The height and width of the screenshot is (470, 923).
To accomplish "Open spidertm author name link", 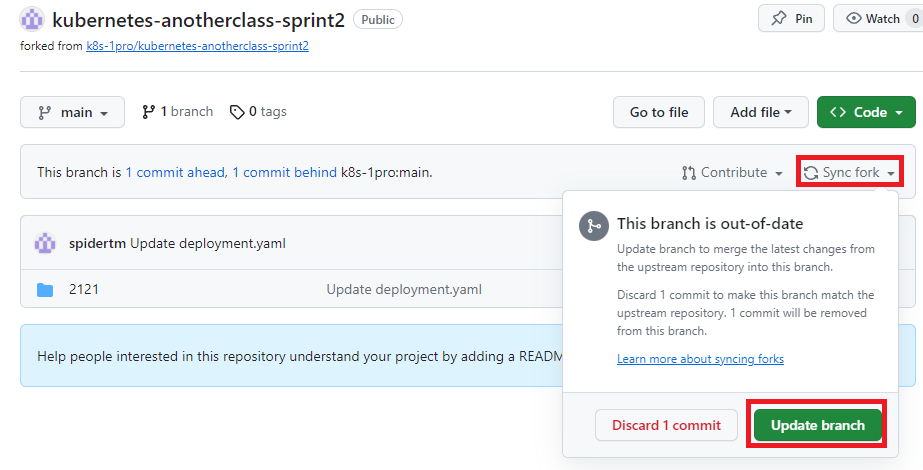I will click(x=97, y=243).
